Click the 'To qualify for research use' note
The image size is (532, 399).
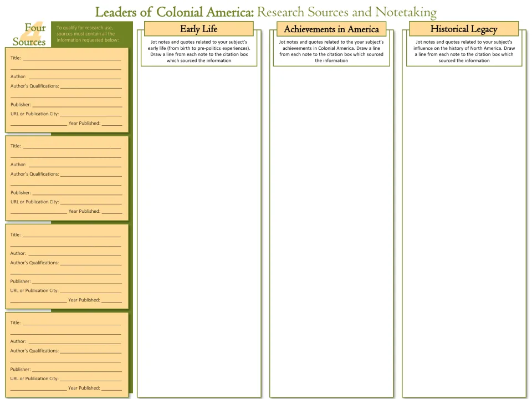[x=88, y=34]
